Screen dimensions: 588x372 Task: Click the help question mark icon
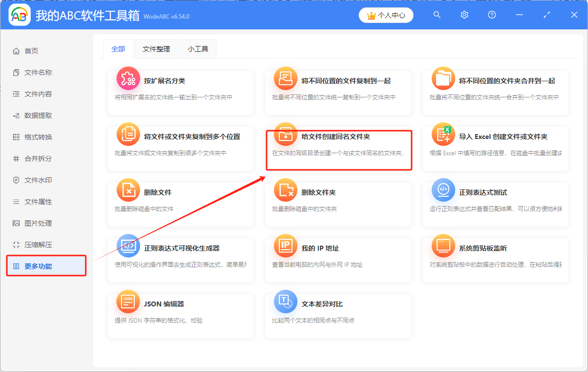491,15
